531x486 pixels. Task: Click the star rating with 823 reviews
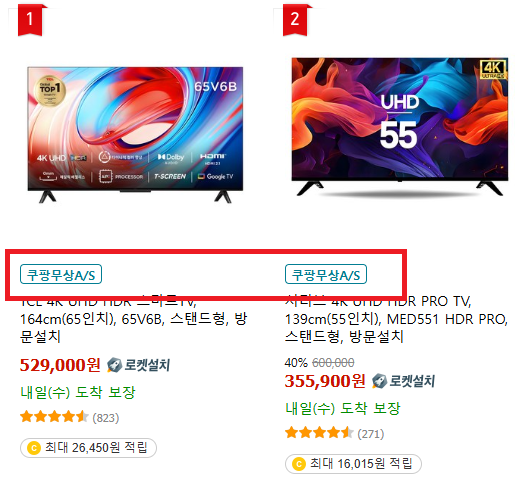[x=69, y=417]
